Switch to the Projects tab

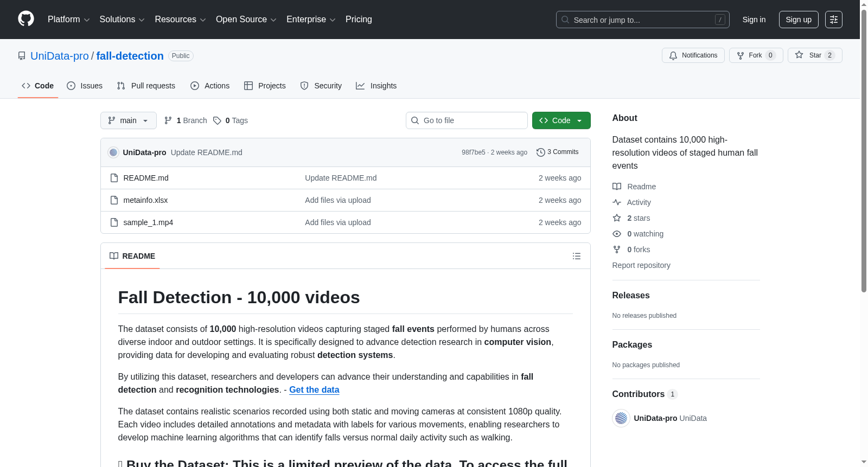(265, 86)
